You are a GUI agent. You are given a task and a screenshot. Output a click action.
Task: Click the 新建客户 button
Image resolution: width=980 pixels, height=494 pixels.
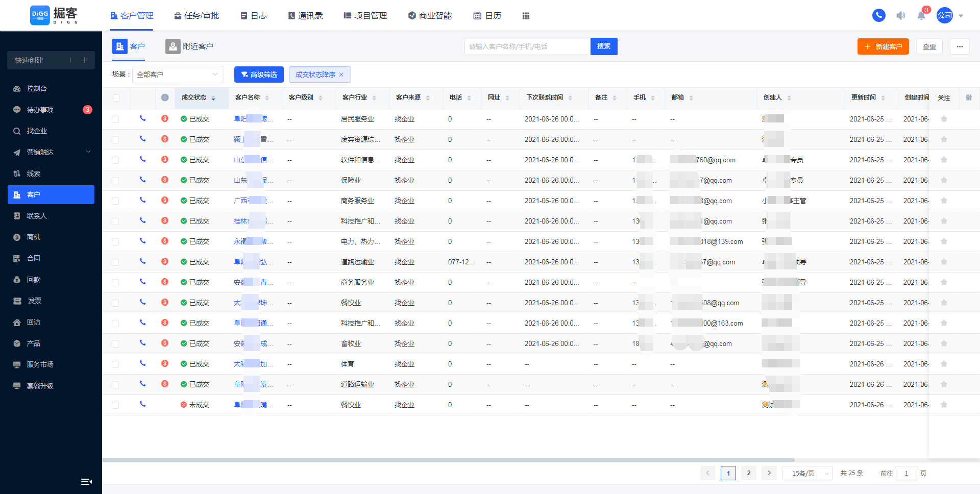tap(883, 46)
